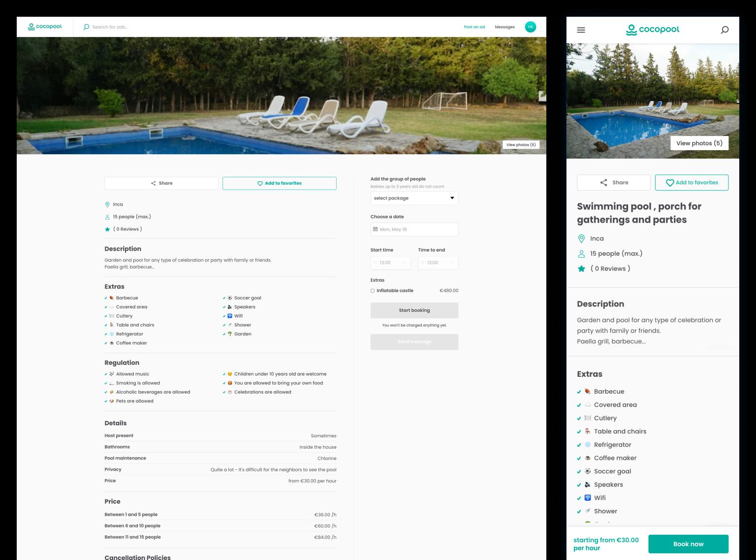Click the "€60.00 /h" price value

(x=325, y=526)
